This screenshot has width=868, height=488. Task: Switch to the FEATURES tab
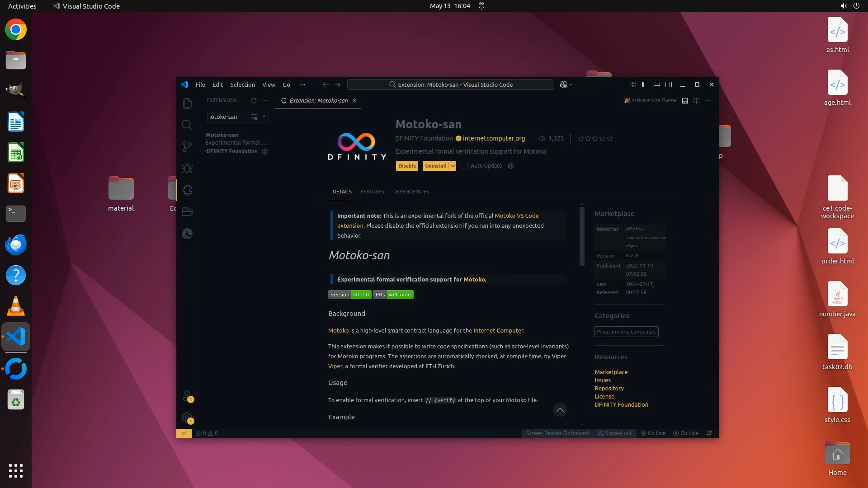[x=372, y=192]
